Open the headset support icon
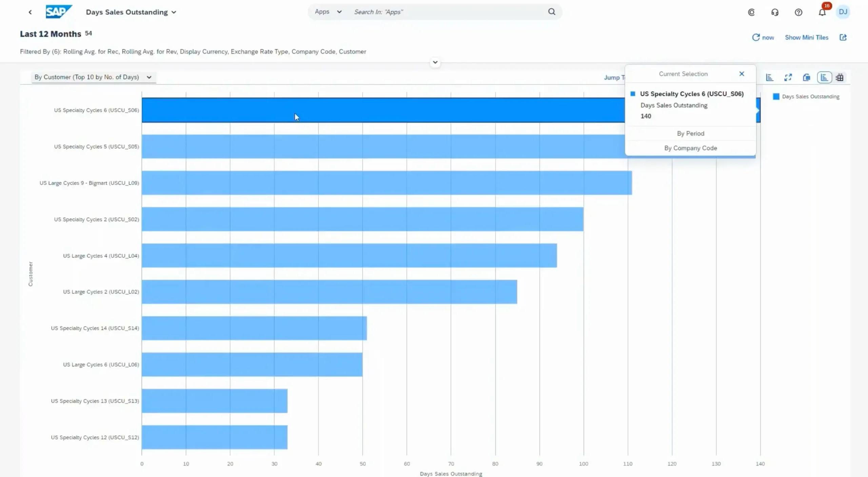The width and height of the screenshot is (868, 477). point(775,13)
